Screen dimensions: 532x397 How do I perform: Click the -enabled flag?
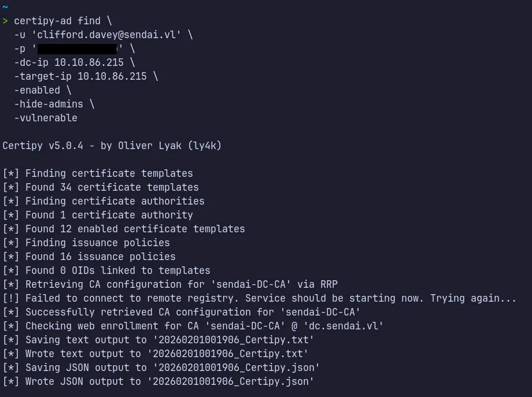click(x=37, y=90)
